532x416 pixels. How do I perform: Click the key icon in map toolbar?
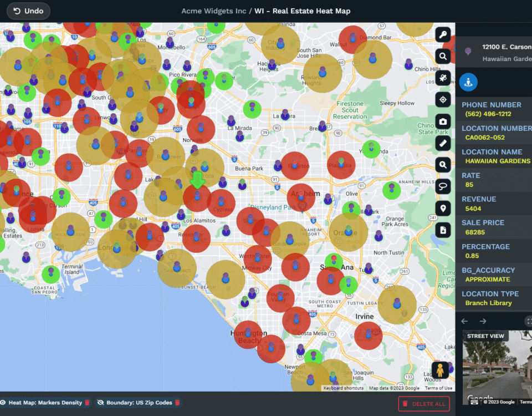coord(443,35)
